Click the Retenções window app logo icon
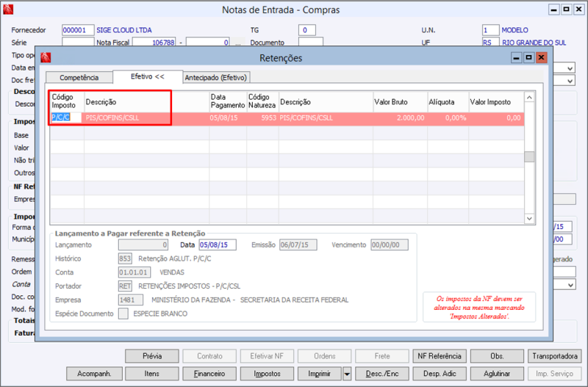588x387 pixels. [x=46, y=58]
